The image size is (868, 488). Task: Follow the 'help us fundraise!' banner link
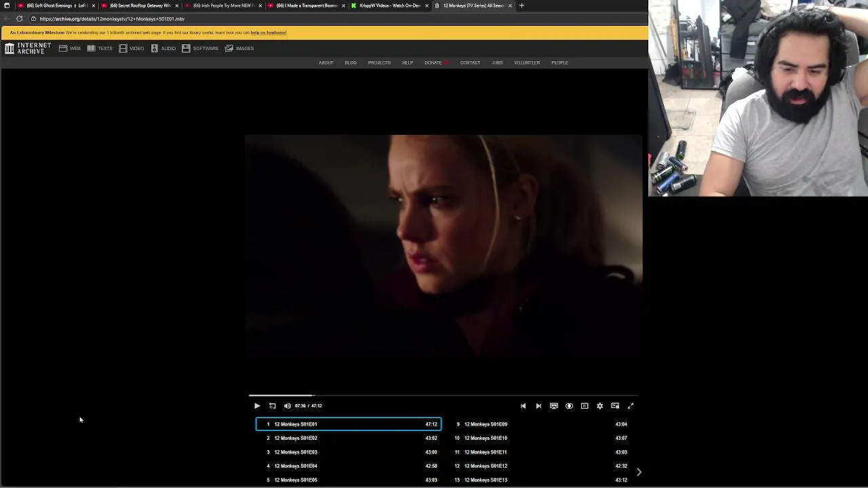coord(269,33)
